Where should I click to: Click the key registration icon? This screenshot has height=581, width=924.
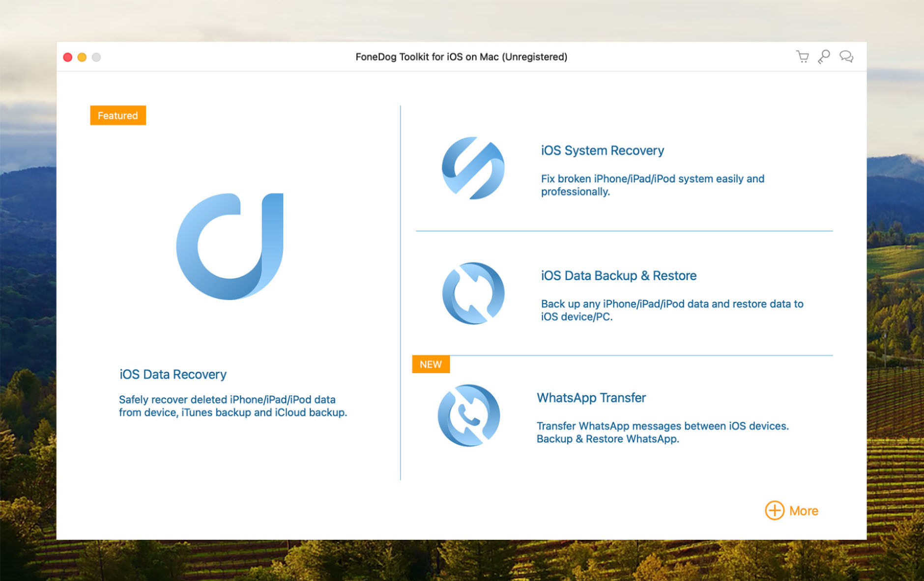coord(824,57)
